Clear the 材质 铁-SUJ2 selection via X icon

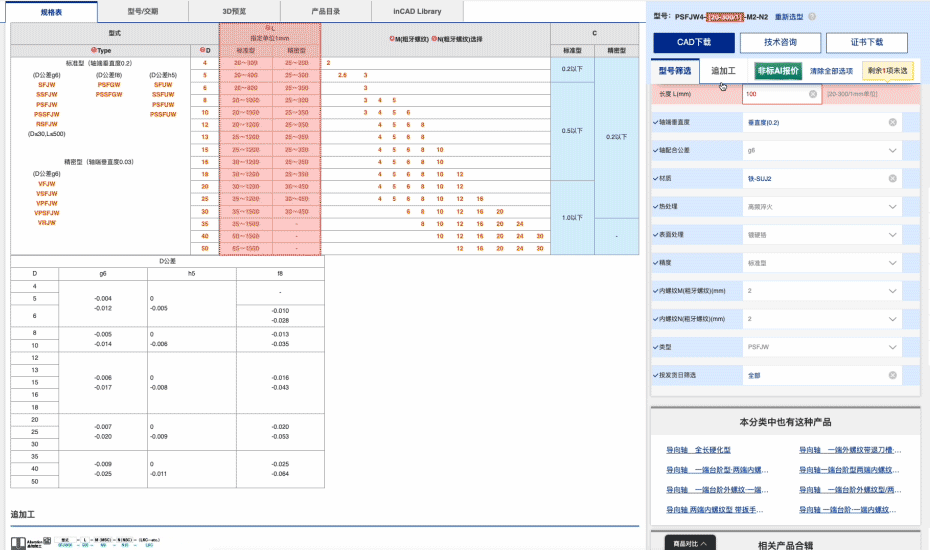892,178
